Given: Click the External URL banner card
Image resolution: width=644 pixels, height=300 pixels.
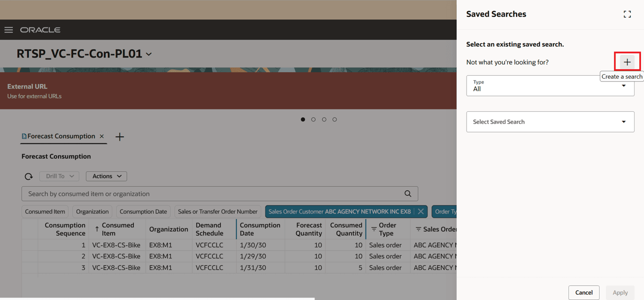Looking at the screenshot, I should coord(228,91).
